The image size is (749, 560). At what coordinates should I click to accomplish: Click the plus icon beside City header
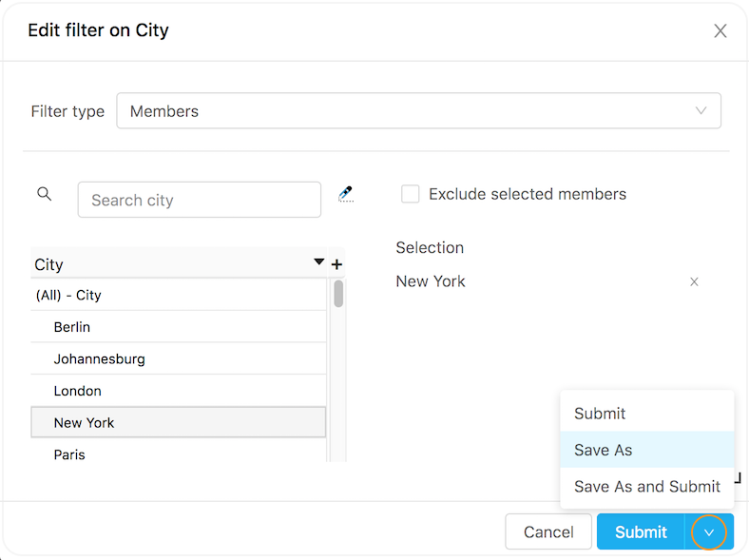[x=336, y=264]
